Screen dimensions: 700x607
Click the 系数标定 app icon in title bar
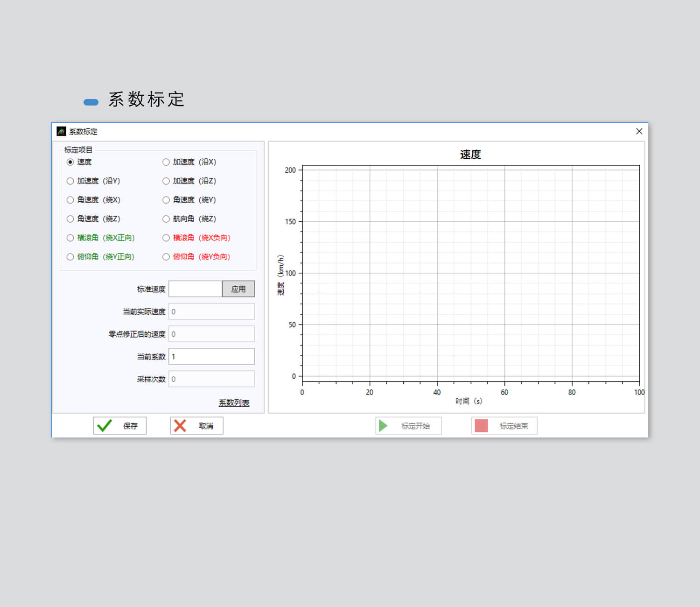tap(61, 131)
